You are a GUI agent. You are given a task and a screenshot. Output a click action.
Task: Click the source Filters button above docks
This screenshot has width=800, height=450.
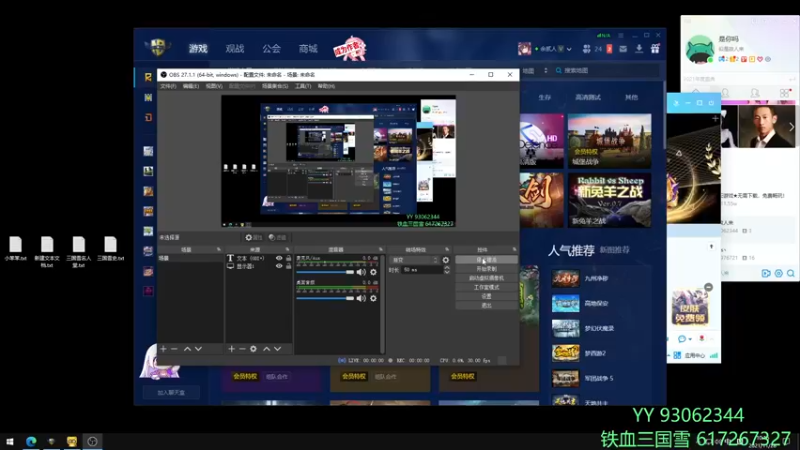pos(278,237)
